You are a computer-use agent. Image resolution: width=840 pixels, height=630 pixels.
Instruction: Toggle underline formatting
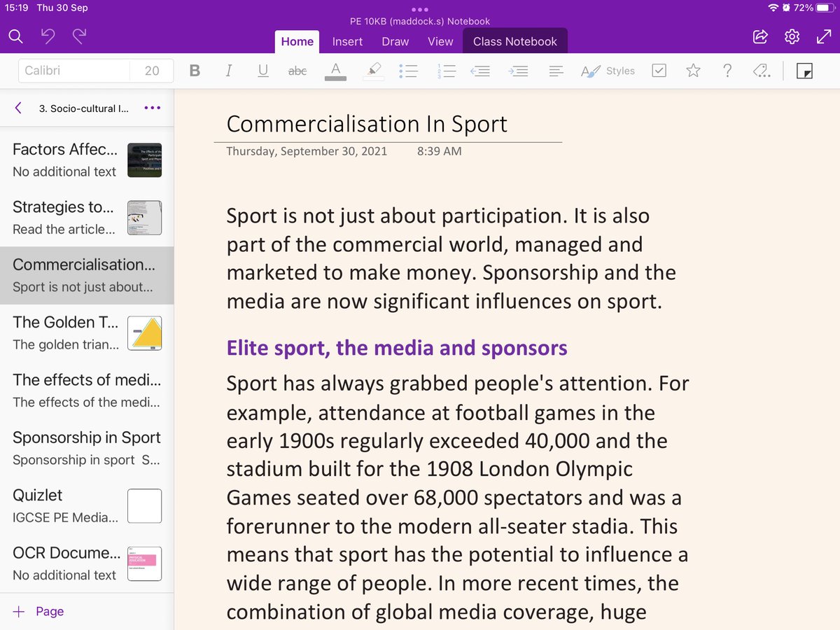point(262,70)
